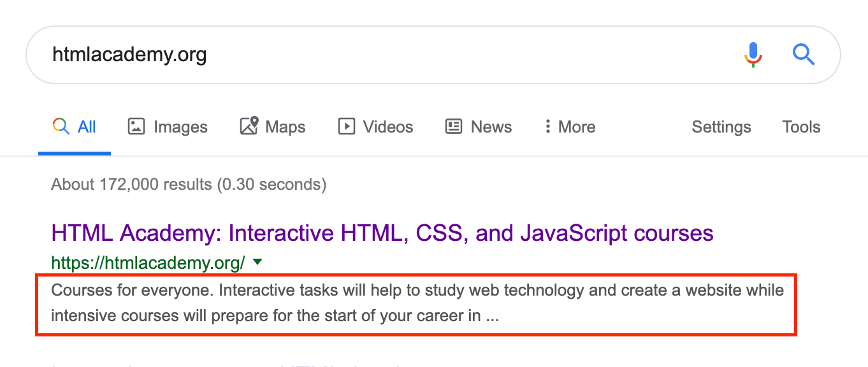Screen dimensions: 868x367
Task: Select the Images tab camera icon
Action: click(137, 126)
